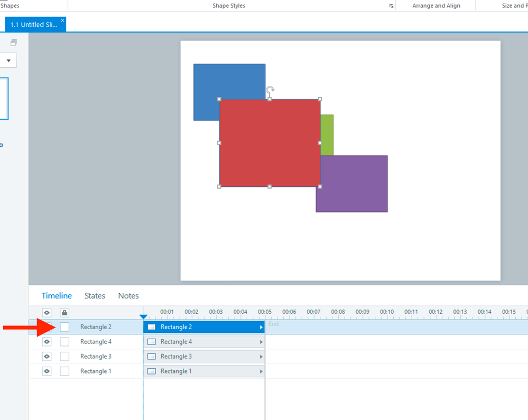Click the Rectangle 3 timeline bar
The width and height of the screenshot is (528, 420).
pyautogui.click(x=204, y=357)
